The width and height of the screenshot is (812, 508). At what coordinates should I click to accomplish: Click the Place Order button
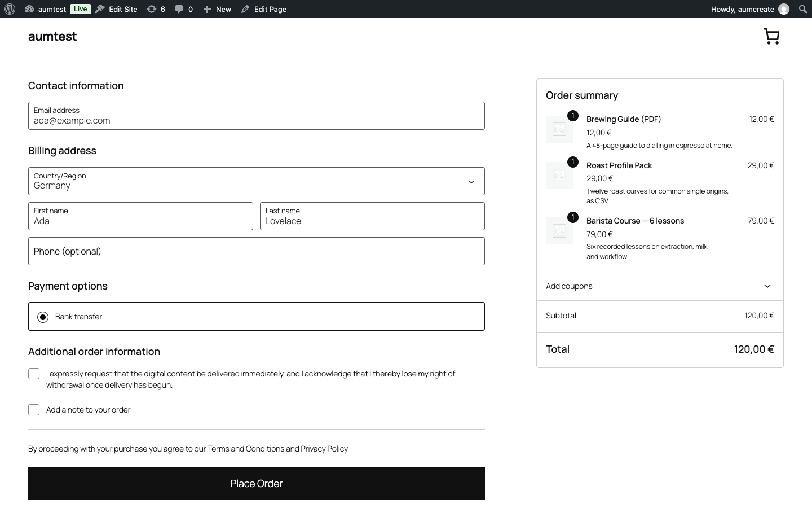point(257,484)
